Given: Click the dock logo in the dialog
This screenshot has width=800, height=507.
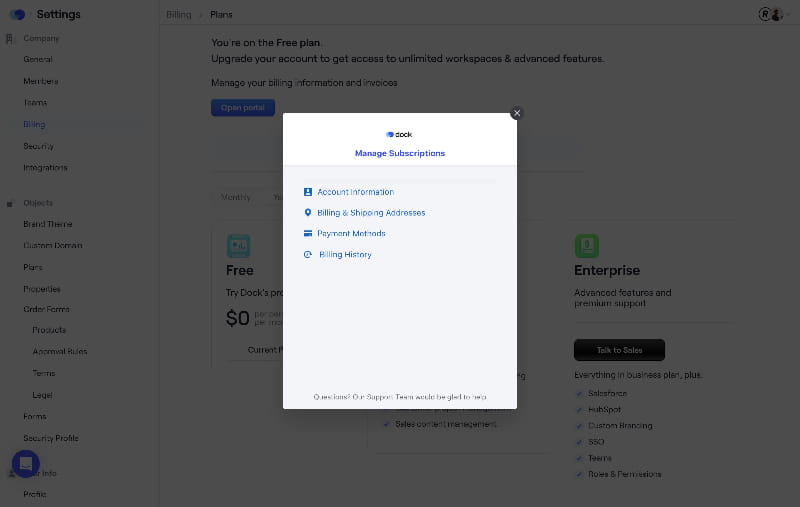Looking at the screenshot, I should (x=399, y=134).
